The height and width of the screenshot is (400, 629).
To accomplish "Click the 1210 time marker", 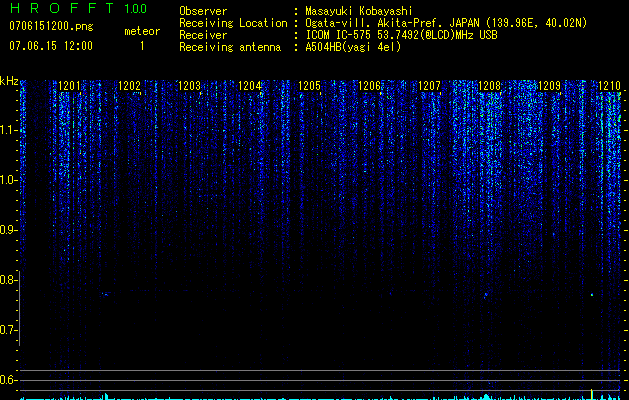I will [609, 85].
